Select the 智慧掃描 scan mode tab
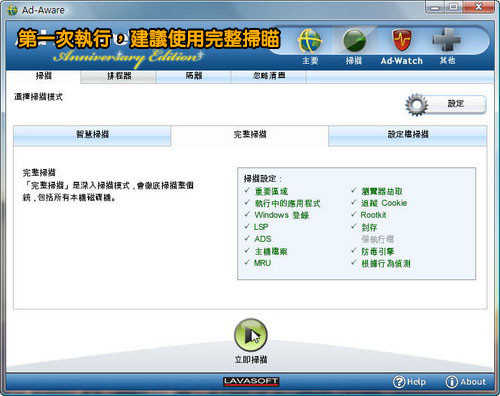Screen dimensions: 500x396 coord(92,135)
